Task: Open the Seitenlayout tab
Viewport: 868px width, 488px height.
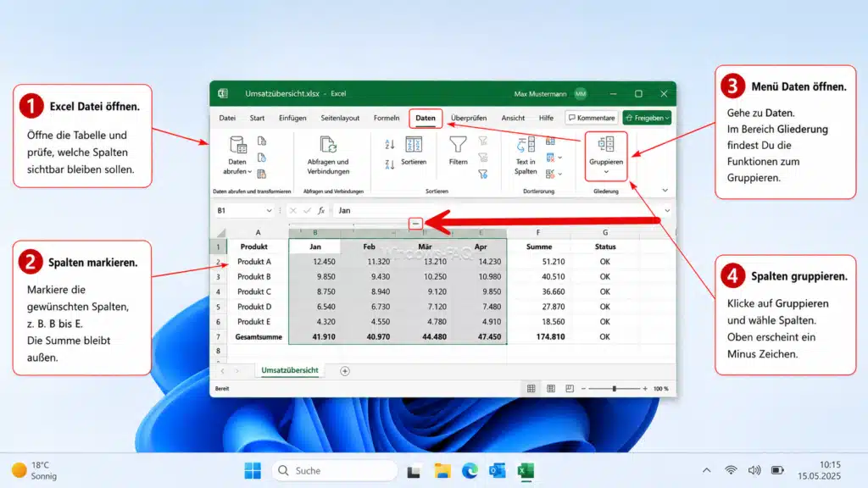Action: pyautogui.click(x=340, y=118)
